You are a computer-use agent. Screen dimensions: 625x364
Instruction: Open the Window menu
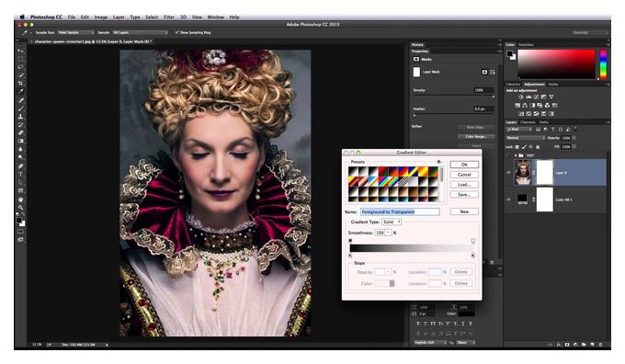[216, 17]
